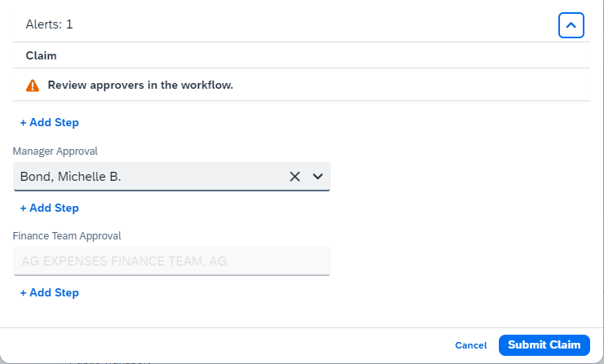This screenshot has width=604, height=364.
Task: Click the plus sign of the bottom Add Step
Action: pyautogui.click(x=24, y=293)
